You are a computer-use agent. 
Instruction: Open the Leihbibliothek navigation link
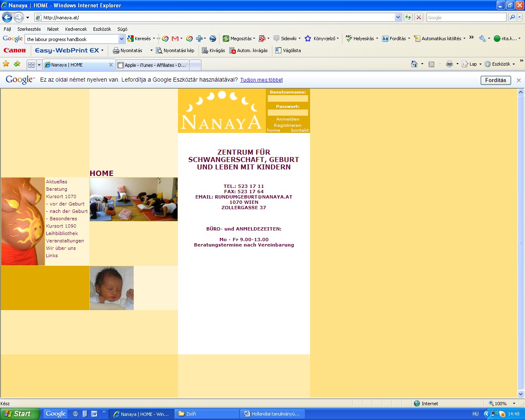point(62,233)
